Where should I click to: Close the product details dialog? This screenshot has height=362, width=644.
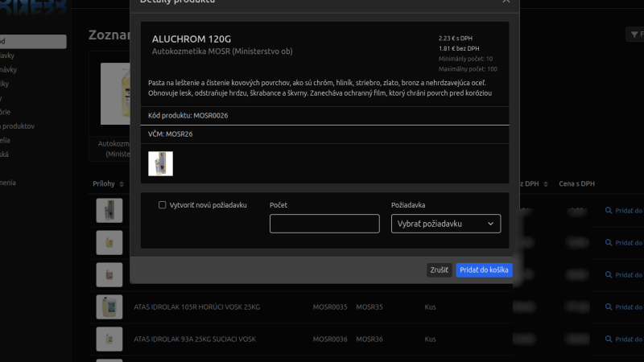click(x=506, y=2)
